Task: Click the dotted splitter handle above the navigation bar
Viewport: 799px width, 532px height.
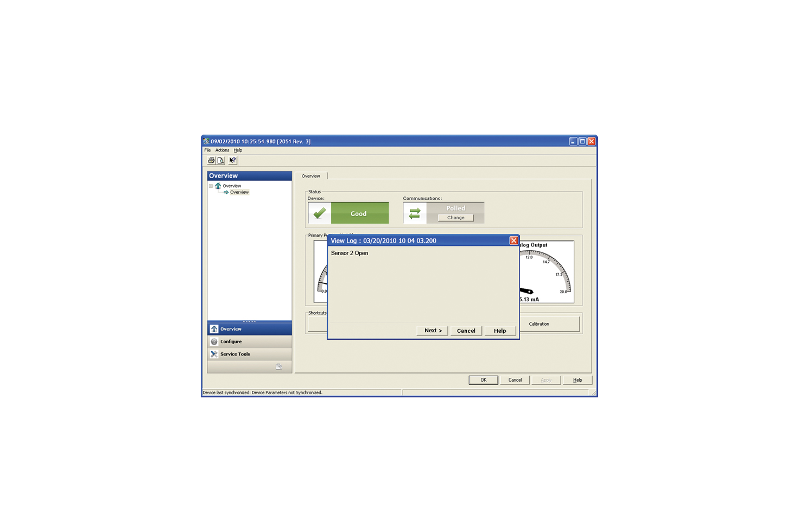Action: pos(250,321)
